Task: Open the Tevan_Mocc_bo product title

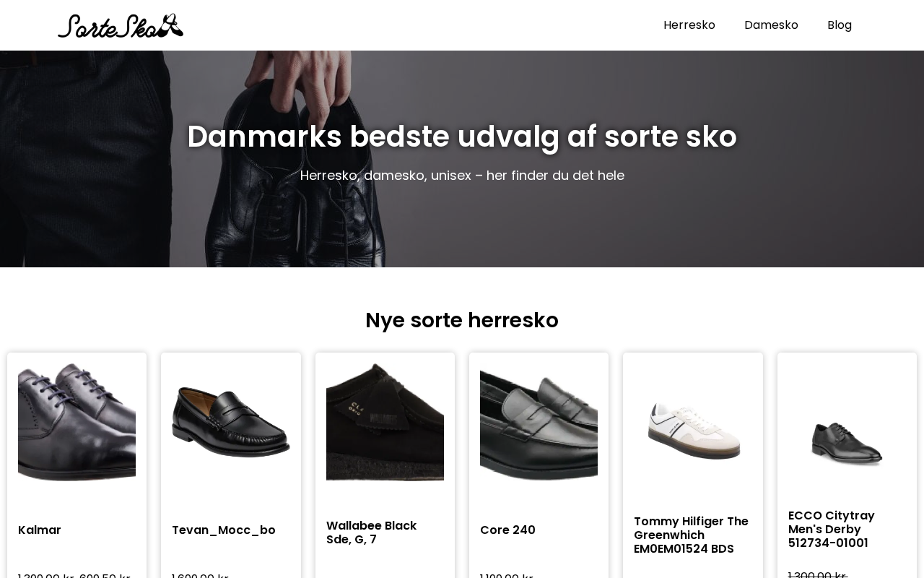Action: point(224,530)
